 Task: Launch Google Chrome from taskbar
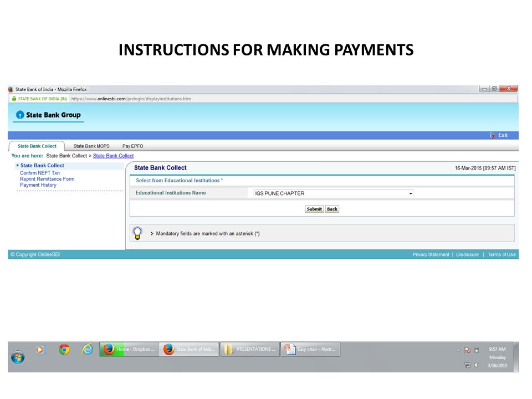(64, 349)
